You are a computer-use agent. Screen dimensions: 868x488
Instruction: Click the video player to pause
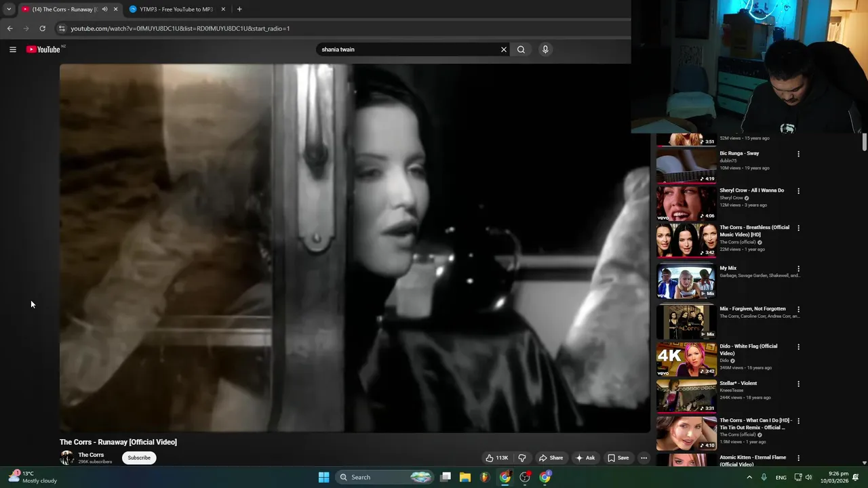pos(355,248)
